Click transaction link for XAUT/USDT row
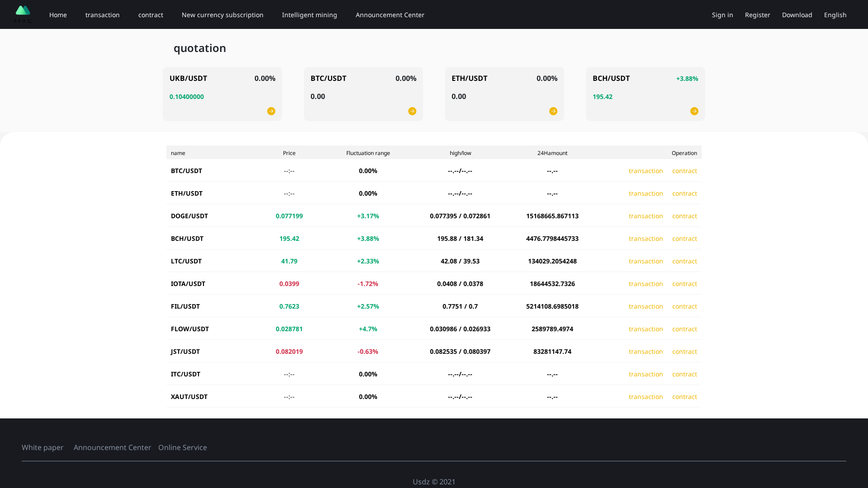 pos(646,397)
